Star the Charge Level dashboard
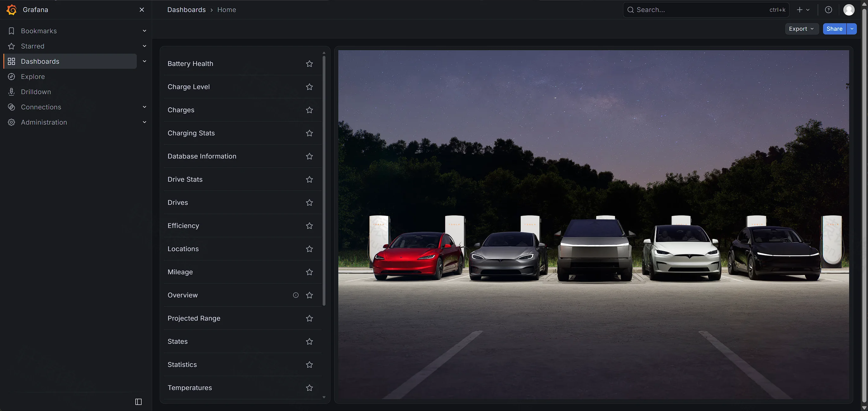This screenshot has width=868, height=411. point(309,87)
